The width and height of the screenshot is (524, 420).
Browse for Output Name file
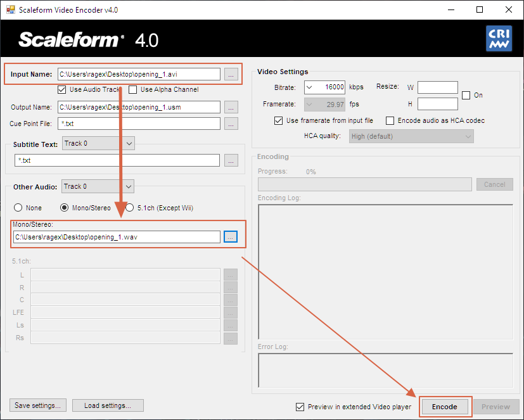[231, 107]
